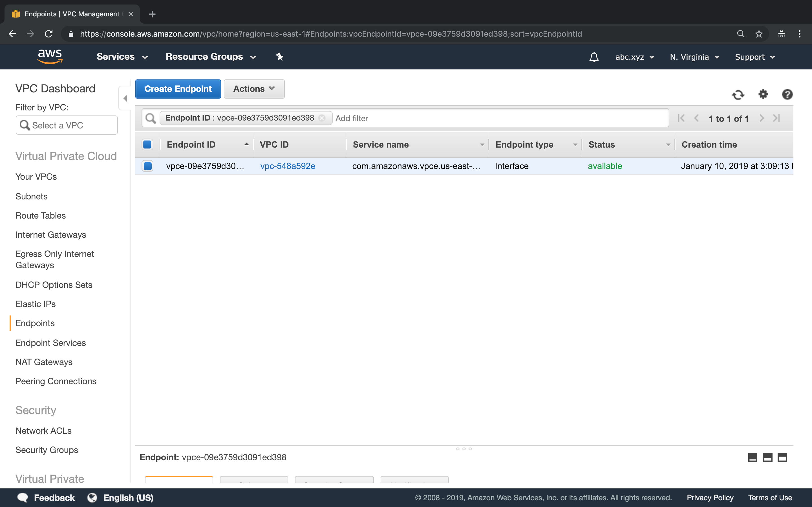
Task: Click the Create Endpoint button
Action: click(178, 89)
